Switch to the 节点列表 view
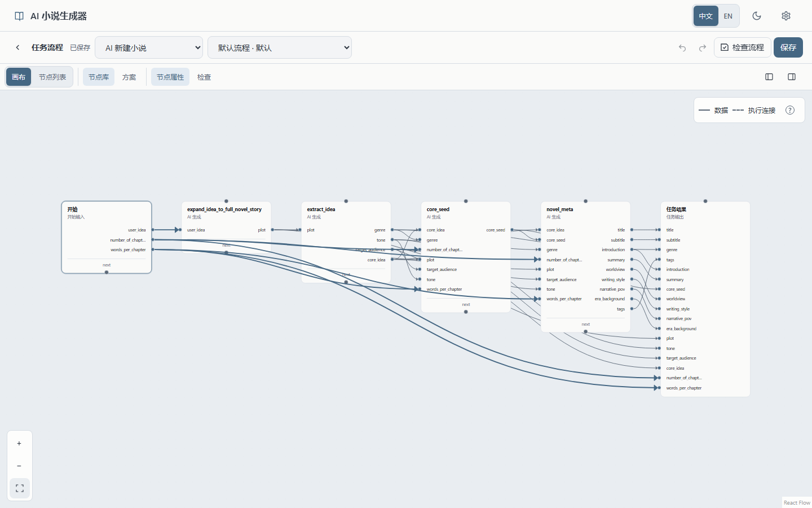 tap(52, 77)
